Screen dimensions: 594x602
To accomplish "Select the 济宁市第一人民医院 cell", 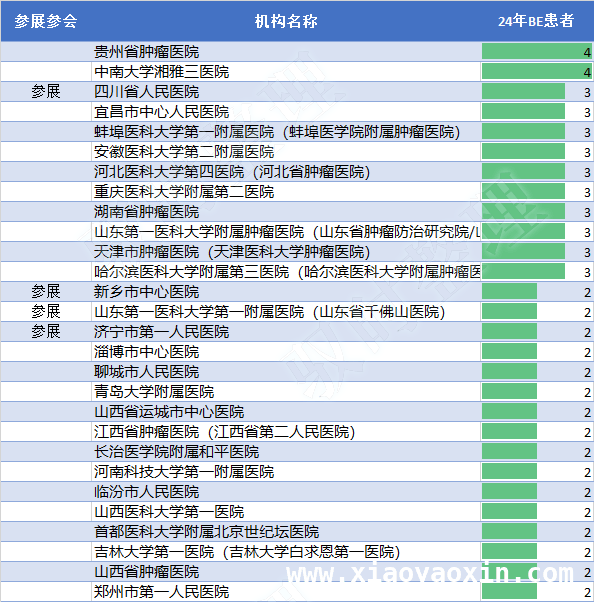I will pos(286,331).
